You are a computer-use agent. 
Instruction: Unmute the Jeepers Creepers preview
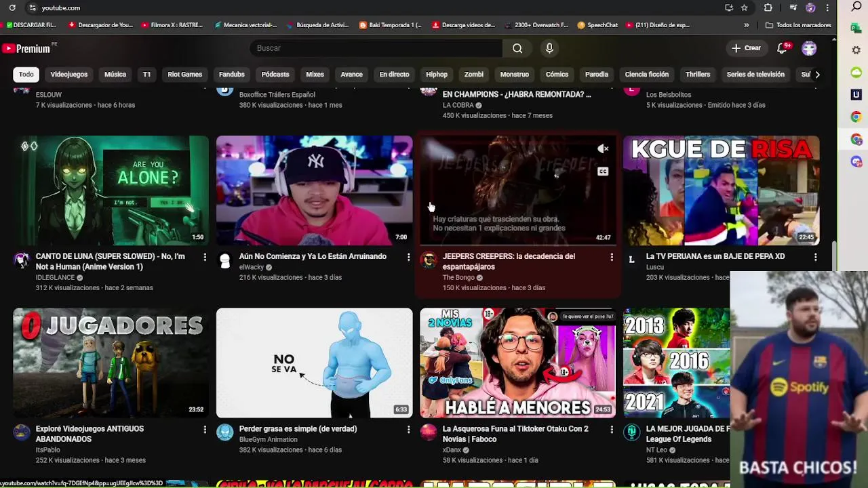click(603, 149)
